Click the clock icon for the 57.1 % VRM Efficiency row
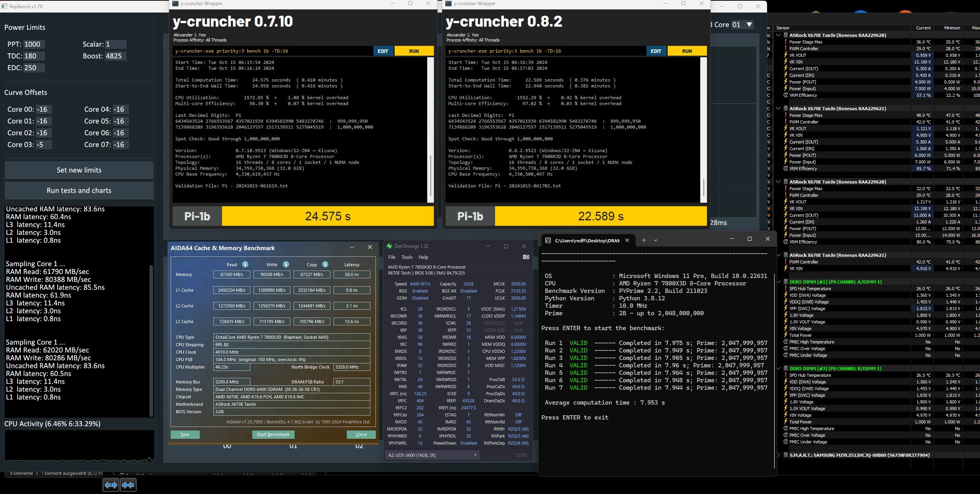The height and width of the screenshot is (494, 980). point(786,95)
